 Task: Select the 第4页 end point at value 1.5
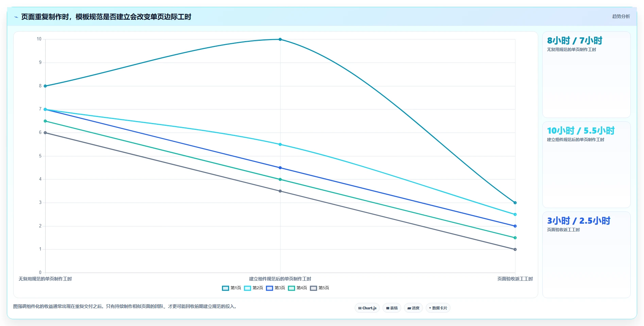pos(515,238)
